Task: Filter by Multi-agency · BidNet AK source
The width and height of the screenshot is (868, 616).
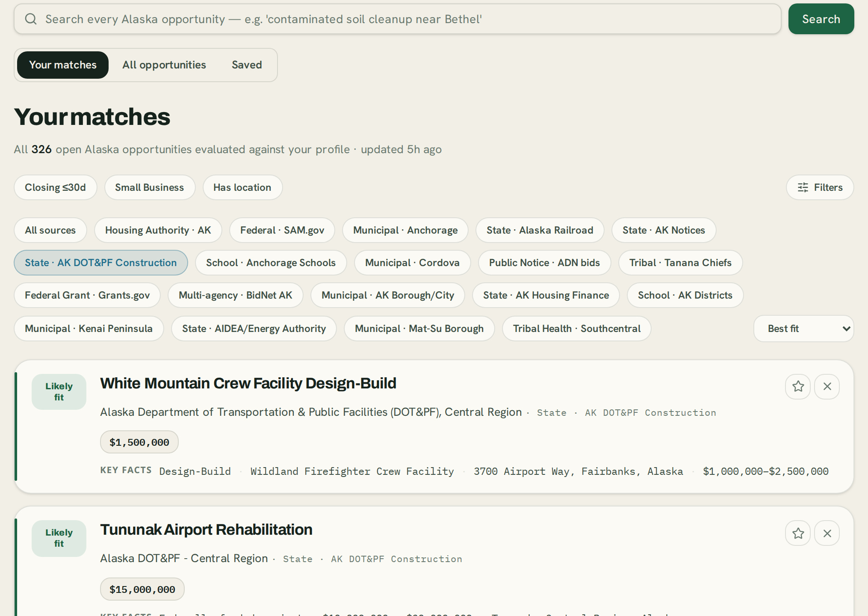Action: (x=236, y=295)
